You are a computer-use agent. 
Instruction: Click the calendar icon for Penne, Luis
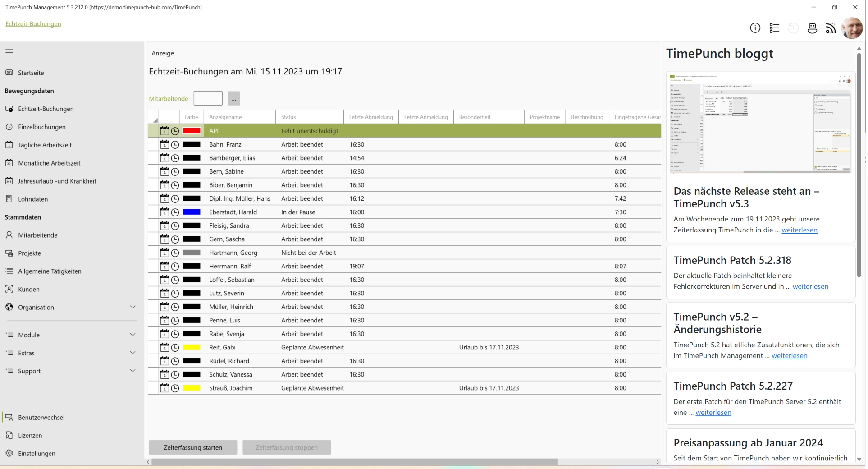tap(164, 320)
